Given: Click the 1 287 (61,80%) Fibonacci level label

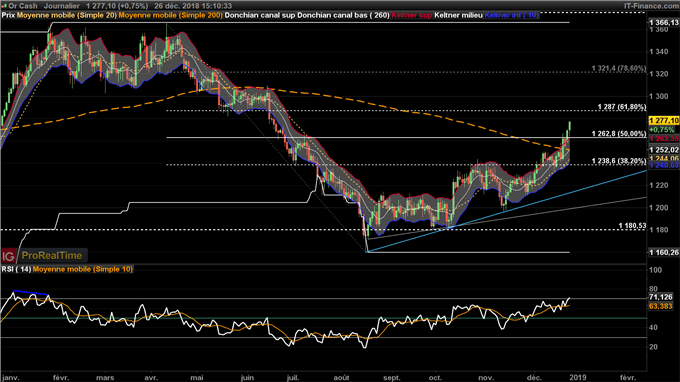Looking at the screenshot, I should click(622, 107).
